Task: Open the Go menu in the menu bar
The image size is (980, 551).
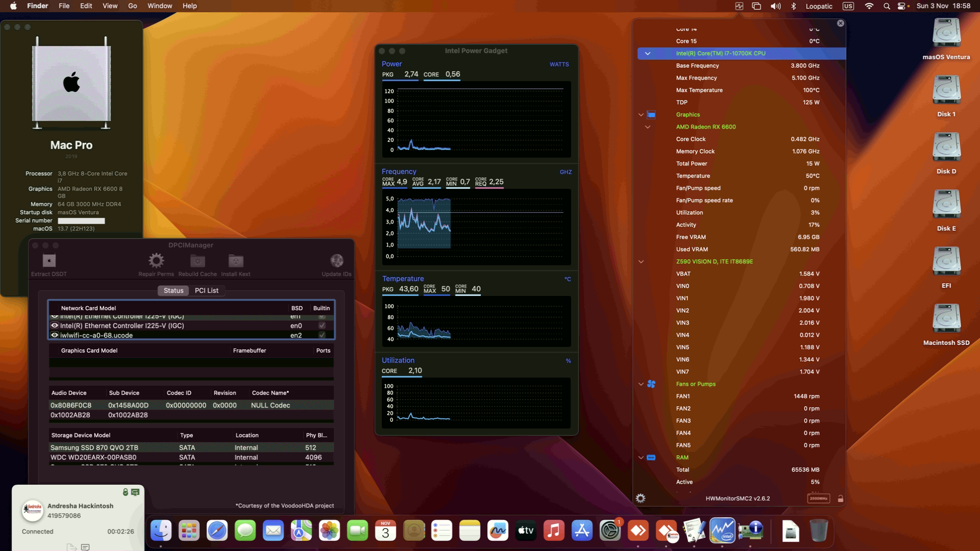Action: (x=132, y=6)
